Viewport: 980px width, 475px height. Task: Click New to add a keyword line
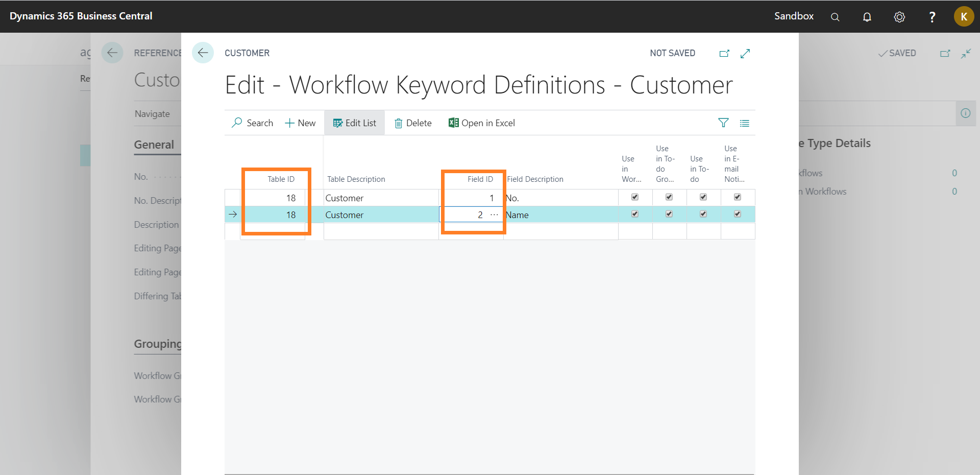point(300,123)
